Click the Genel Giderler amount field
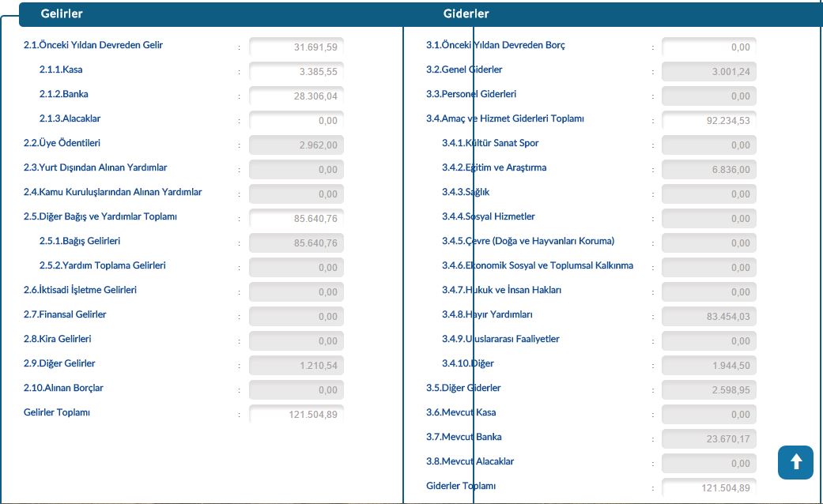The height and width of the screenshot is (504, 823). tap(708, 71)
